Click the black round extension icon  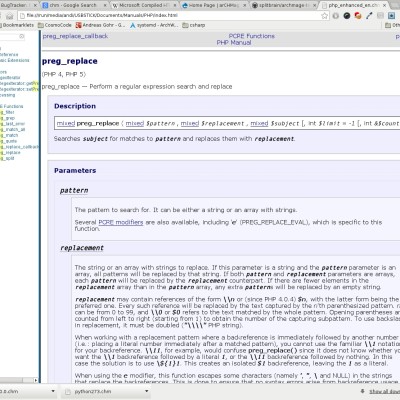tap(347, 16)
